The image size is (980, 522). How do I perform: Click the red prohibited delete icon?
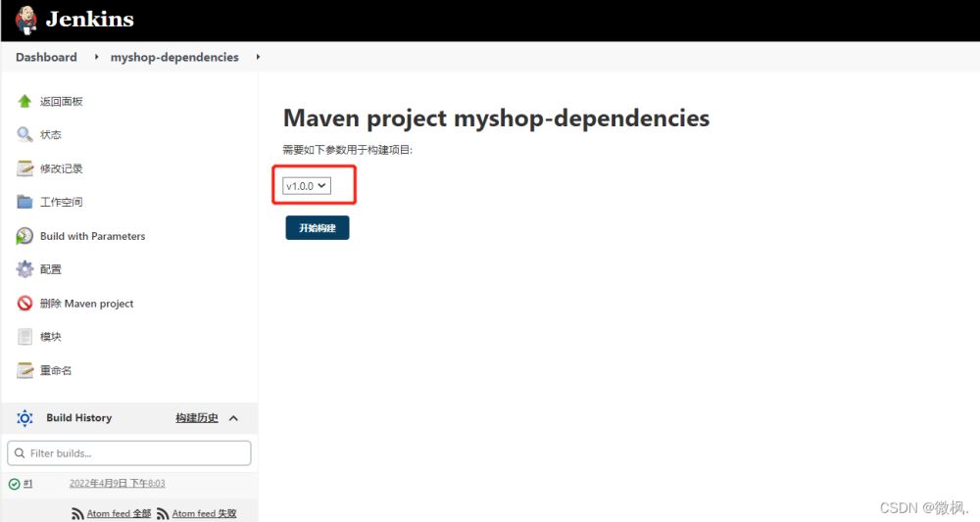(x=24, y=303)
